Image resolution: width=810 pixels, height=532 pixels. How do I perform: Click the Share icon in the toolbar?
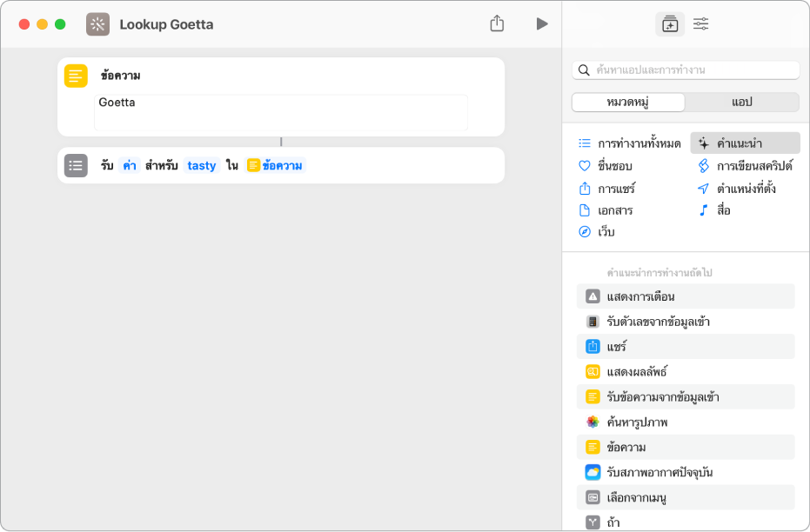(x=497, y=24)
